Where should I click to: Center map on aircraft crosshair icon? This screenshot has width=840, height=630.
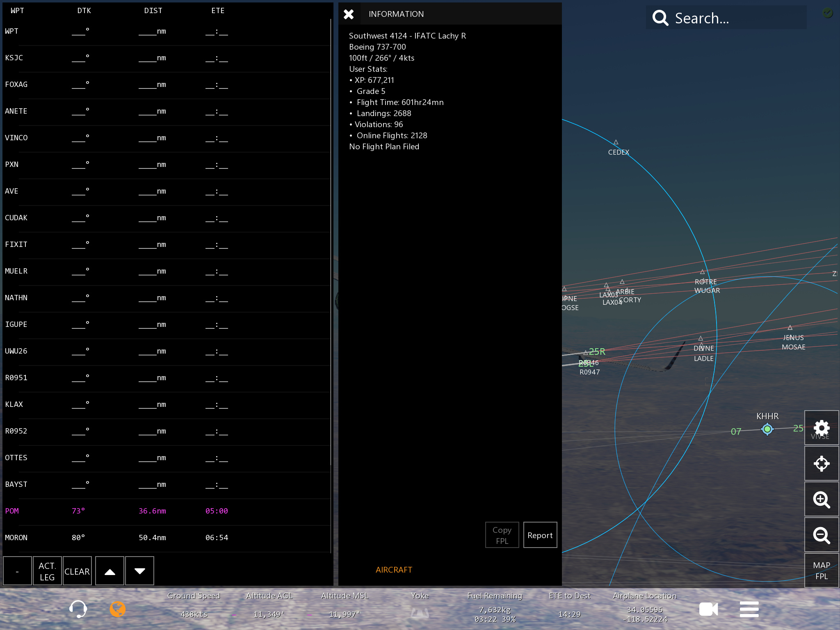click(821, 464)
